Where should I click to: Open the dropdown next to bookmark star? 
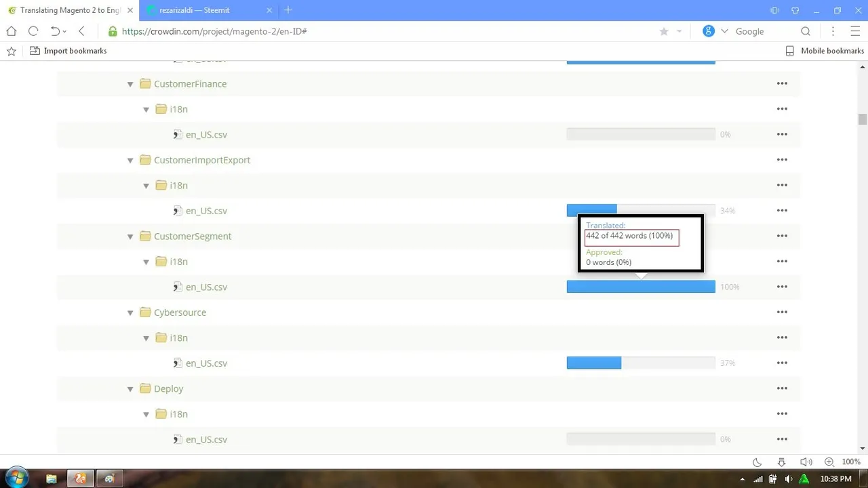coord(679,32)
